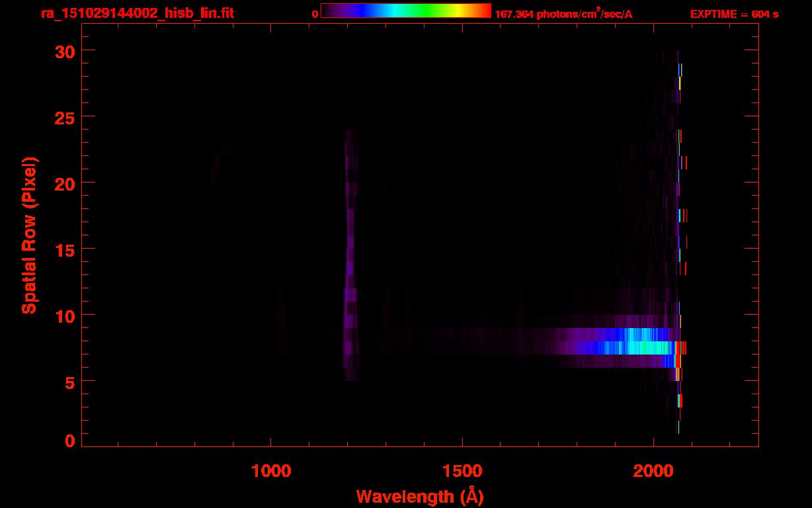Click the 167.364 photons/cm²/sec/A label
This screenshot has width=812, height=508.
click(x=564, y=14)
